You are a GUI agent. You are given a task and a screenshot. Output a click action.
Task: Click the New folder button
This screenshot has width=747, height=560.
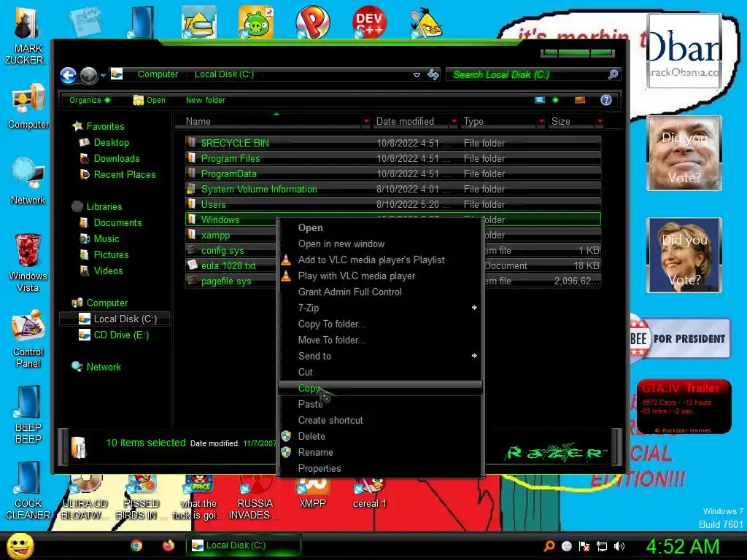click(205, 100)
